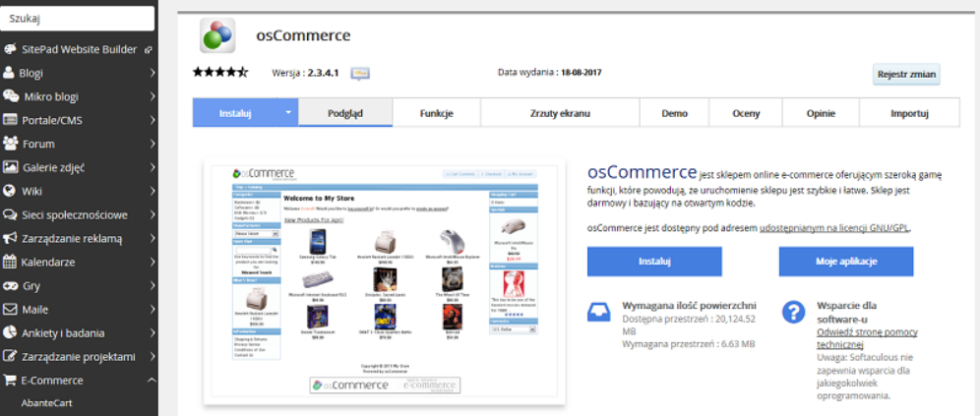Expand the Zarządzanie reklamą arrow
Screen dimensions: 980x416
tap(152, 239)
